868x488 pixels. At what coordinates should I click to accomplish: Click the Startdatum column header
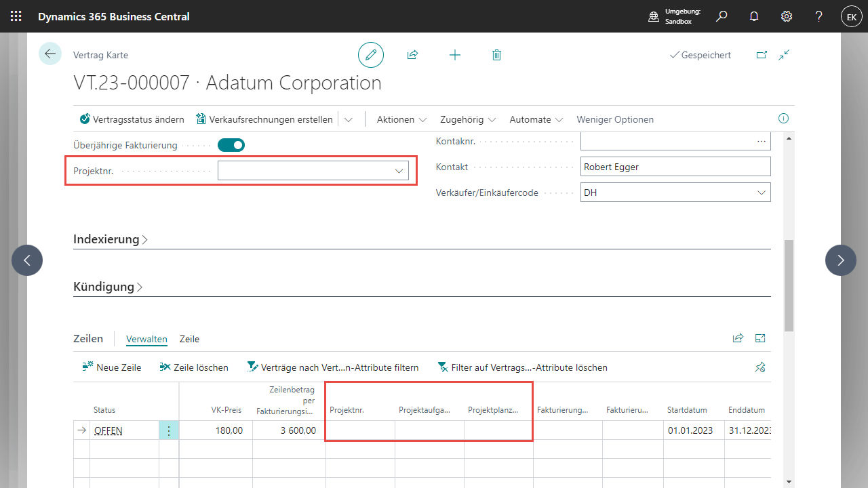click(687, 410)
